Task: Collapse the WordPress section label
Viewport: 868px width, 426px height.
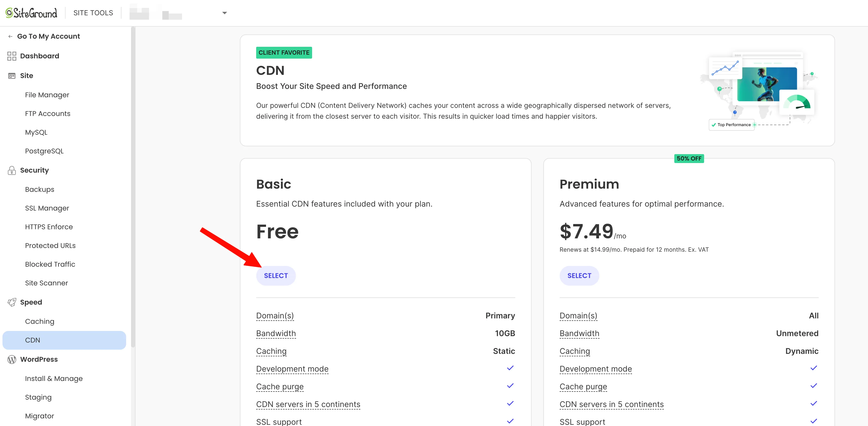Action: coord(39,359)
